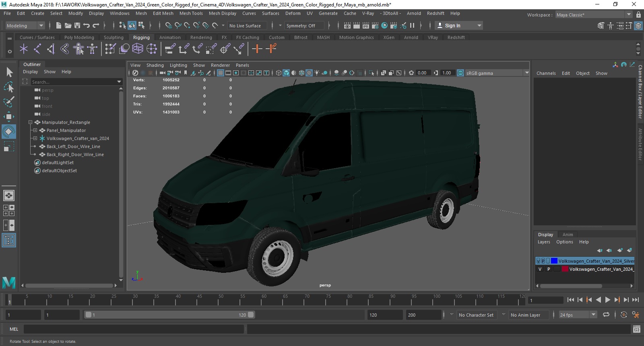The image size is (644, 346).
Task: Create Joints tool on Rigging shelf
Action: click(x=37, y=49)
